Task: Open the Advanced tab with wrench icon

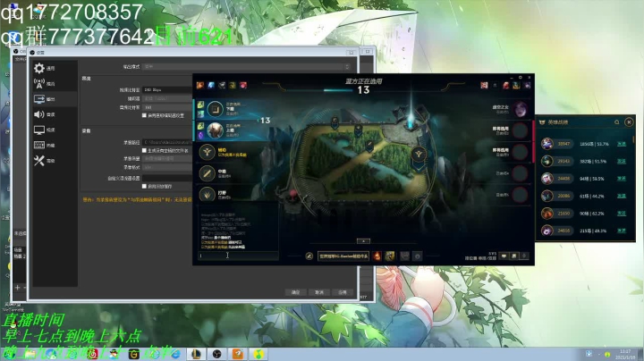Action: pos(55,161)
